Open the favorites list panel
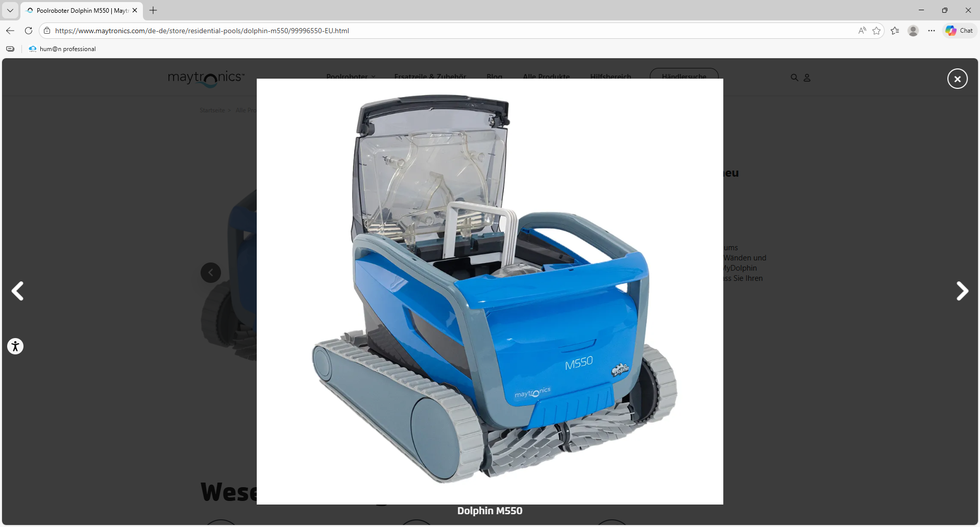 895,31
